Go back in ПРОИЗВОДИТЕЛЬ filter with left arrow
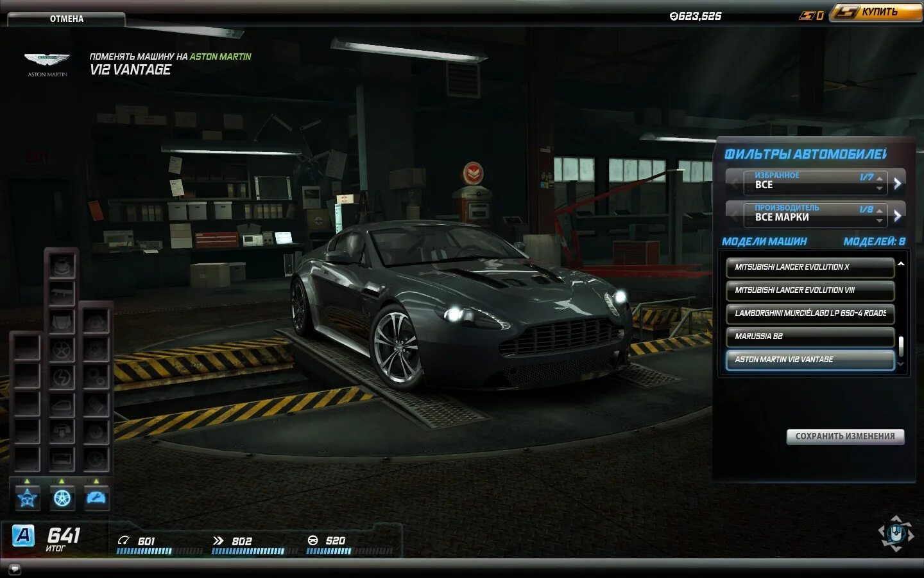924x578 pixels. pyautogui.click(x=735, y=216)
